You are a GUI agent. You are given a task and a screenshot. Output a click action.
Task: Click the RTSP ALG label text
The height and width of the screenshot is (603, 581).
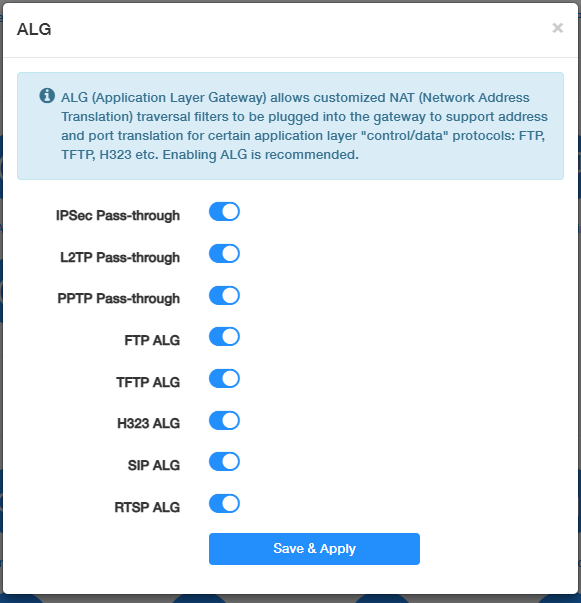point(147,508)
